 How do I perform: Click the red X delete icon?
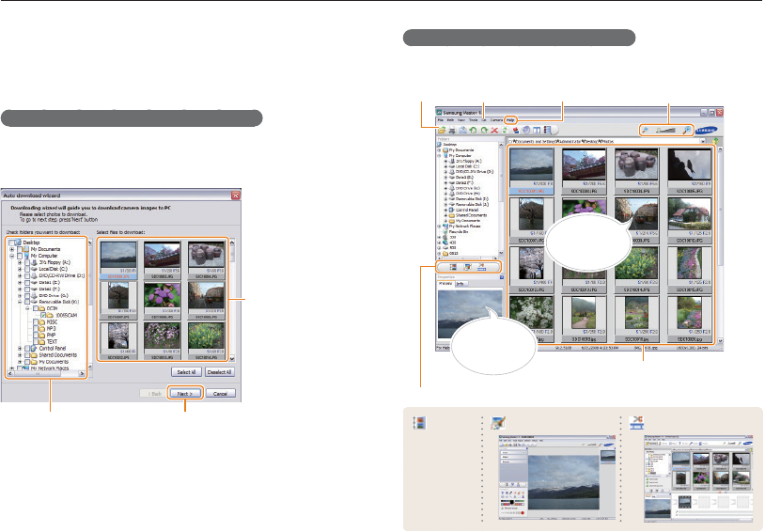tap(494, 131)
